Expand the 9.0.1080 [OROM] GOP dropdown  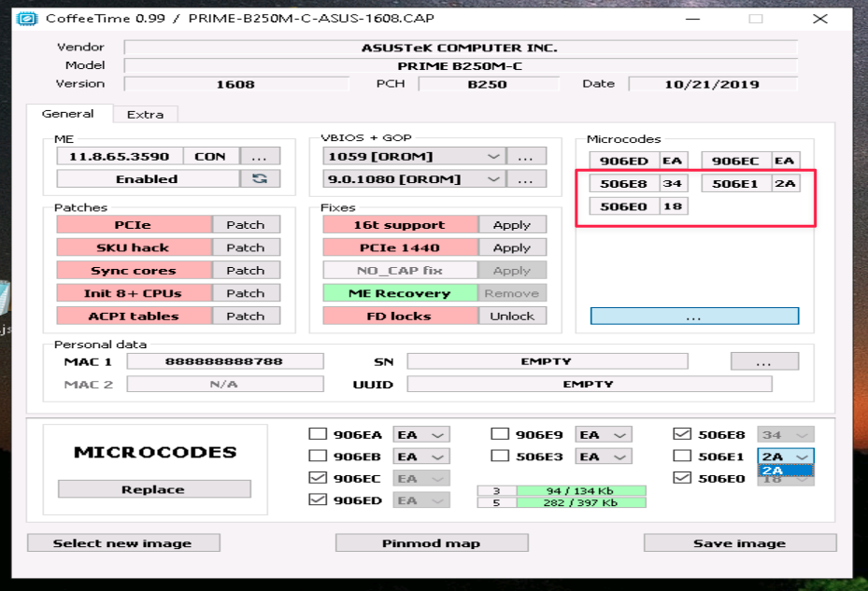coord(493,179)
